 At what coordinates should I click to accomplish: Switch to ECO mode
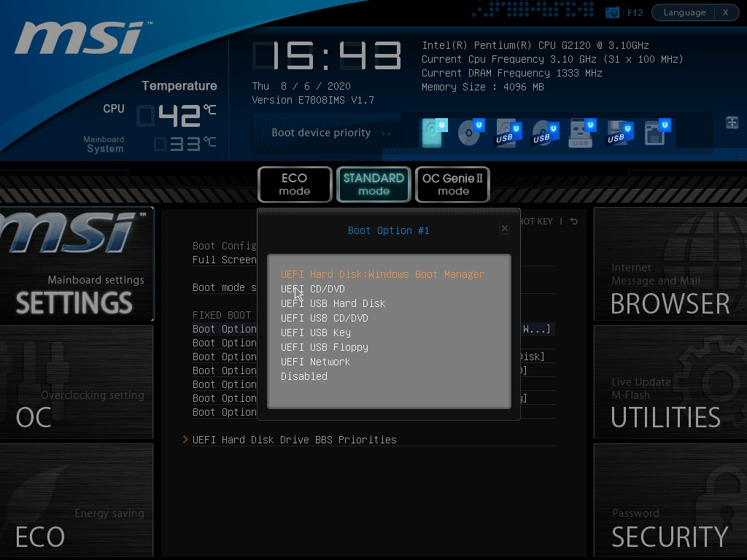295,184
